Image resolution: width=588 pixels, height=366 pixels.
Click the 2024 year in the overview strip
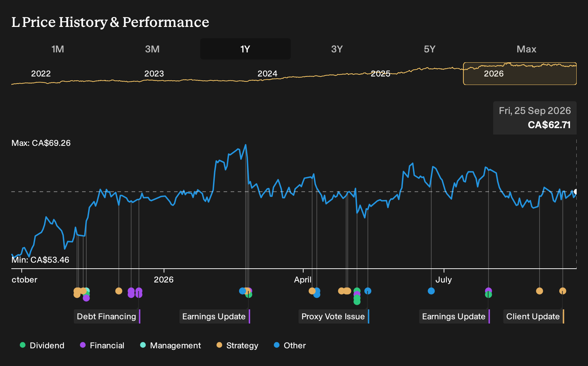coord(267,74)
